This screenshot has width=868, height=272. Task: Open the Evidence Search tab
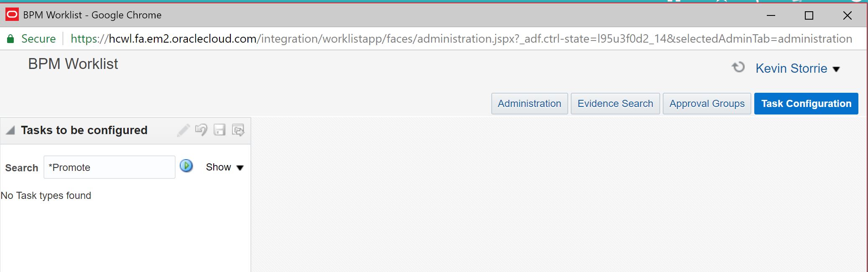tap(615, 103)
